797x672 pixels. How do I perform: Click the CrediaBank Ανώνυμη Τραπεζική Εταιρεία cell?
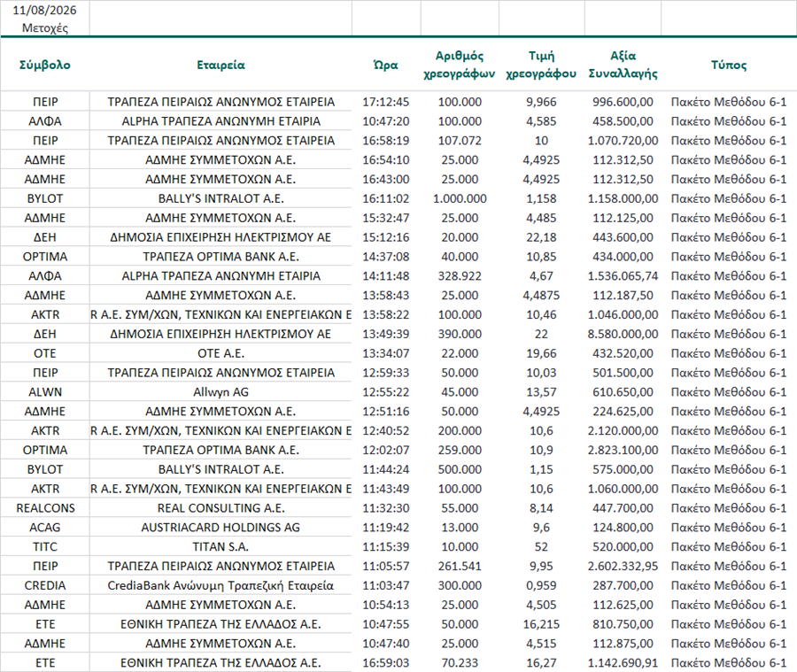pos(221,584)
